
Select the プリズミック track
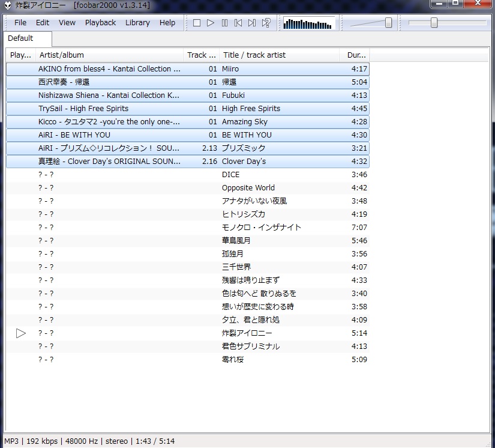pos(188,148)
